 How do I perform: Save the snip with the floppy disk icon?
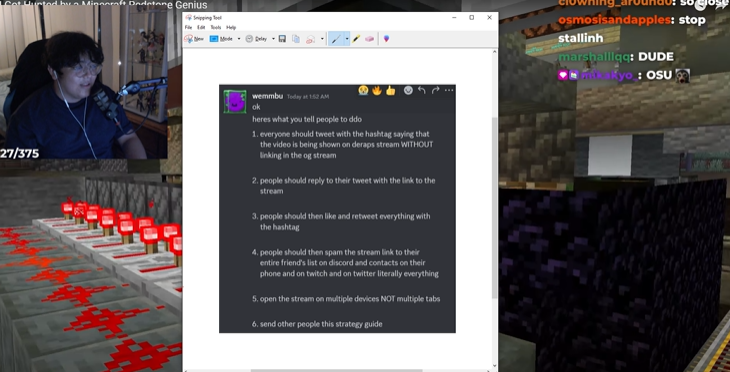pos(282,39)
